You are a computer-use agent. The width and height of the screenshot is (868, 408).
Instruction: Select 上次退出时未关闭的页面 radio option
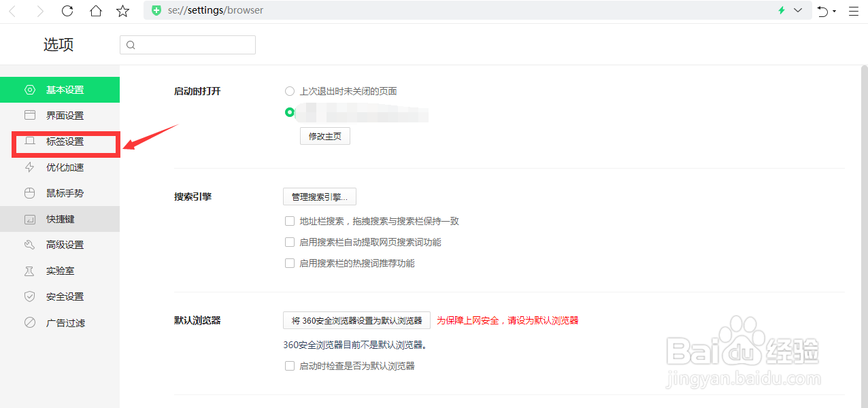[290, 91]
